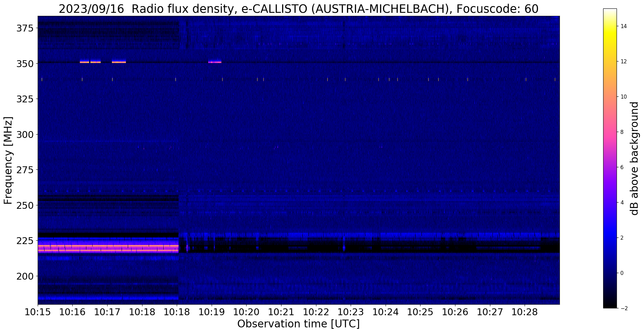Click the 10:15 time tick label
Viewport: 644px width, 333px height.
pyautogui.click(x=38, y=312)
